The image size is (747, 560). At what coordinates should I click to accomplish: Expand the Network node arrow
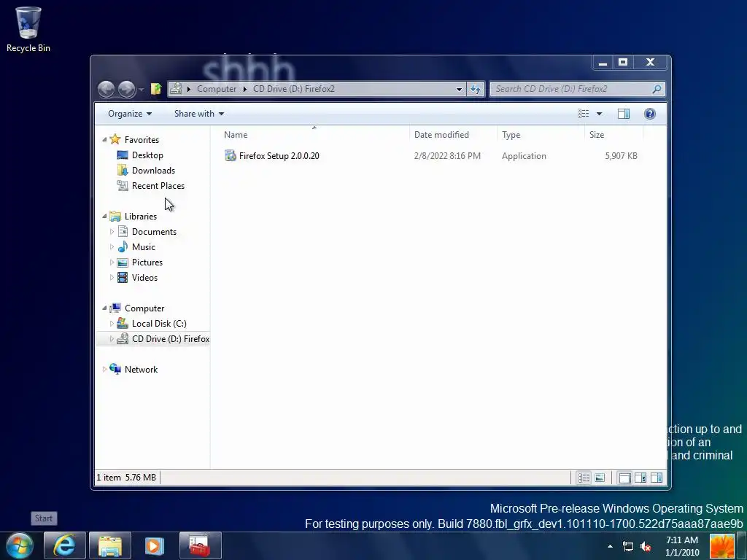coord(104,369)
